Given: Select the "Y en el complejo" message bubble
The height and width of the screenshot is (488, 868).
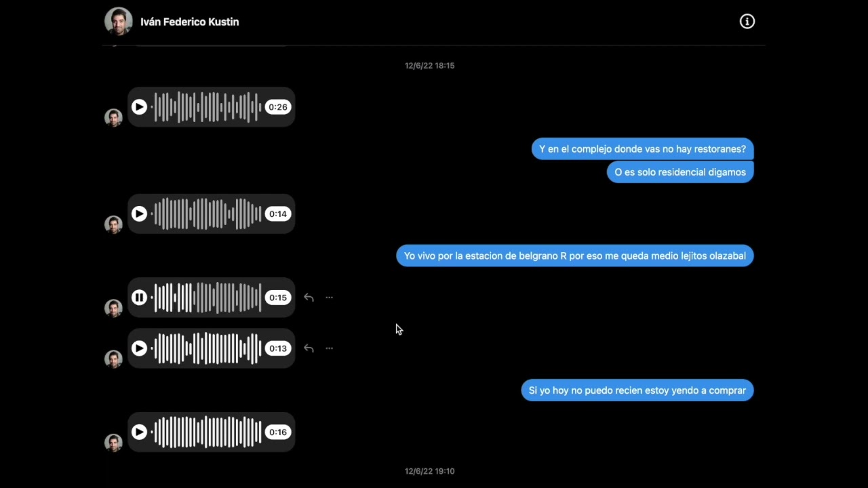Looking at the screenshot, I should click(x=642, y=149).
